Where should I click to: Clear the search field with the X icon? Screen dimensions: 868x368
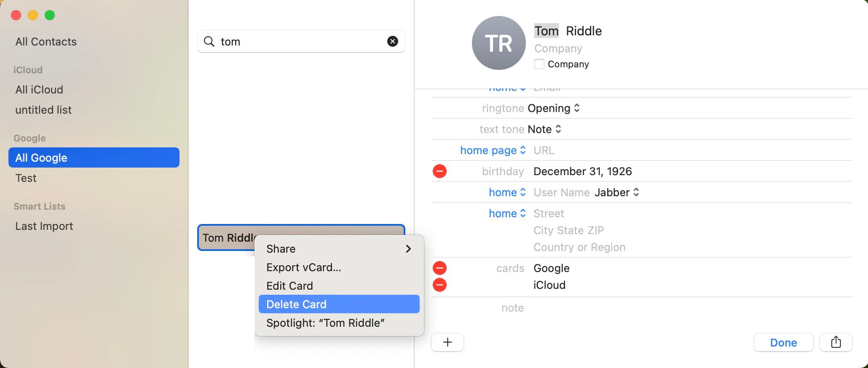tap(392, 41)
